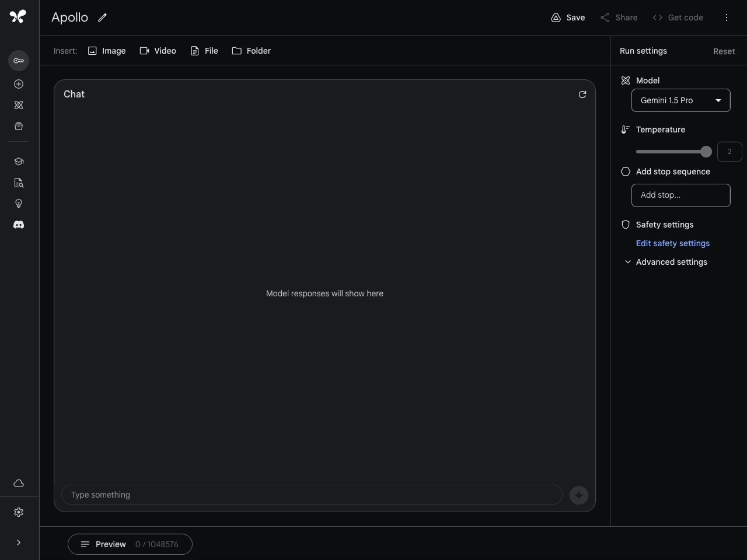
Task: Click the create new prompt plus icon
Action: tap(19, 84)
